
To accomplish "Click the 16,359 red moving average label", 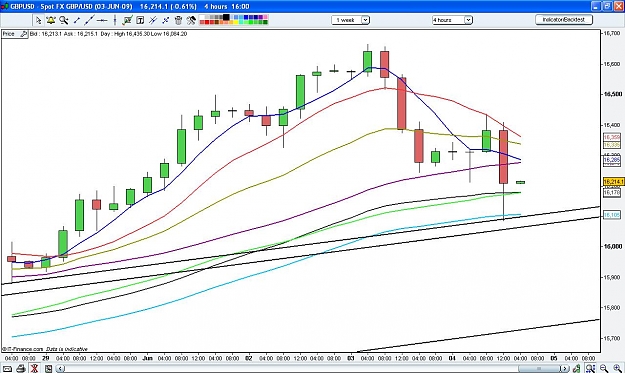I will [x=612, y=137].
